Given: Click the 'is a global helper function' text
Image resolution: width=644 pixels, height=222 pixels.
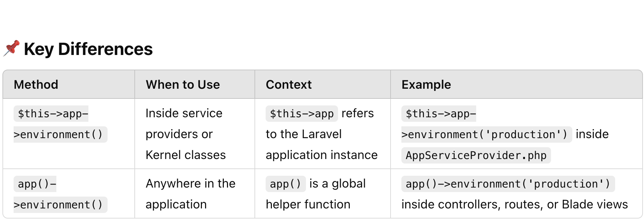Looking at the screenshot, I should (x=316, y=194).
